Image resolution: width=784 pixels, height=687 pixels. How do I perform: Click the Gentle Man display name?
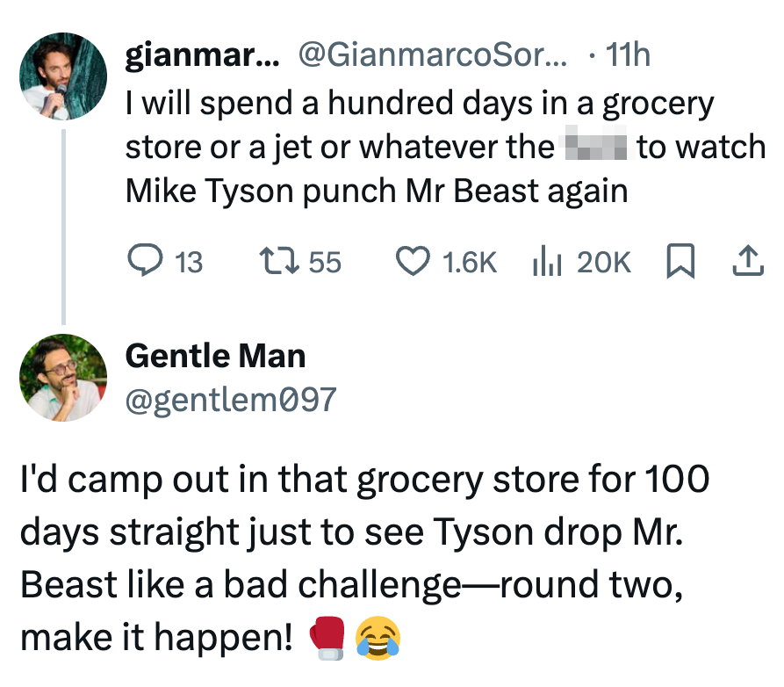(216, 356)
